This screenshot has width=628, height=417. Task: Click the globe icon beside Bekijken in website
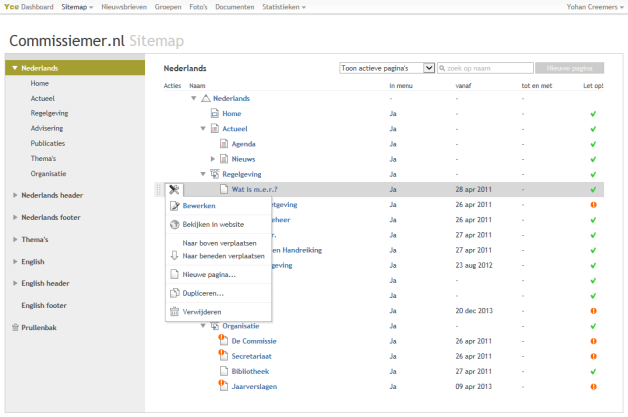[x=175, y=225]
